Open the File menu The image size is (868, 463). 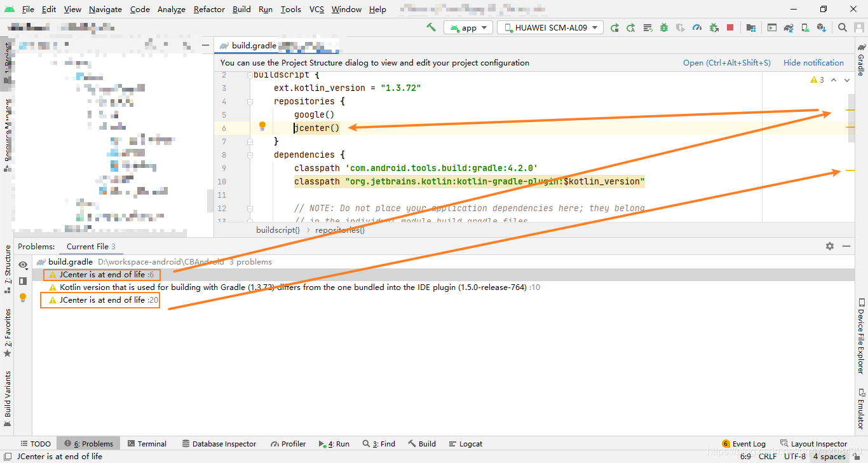click(28, 9)
